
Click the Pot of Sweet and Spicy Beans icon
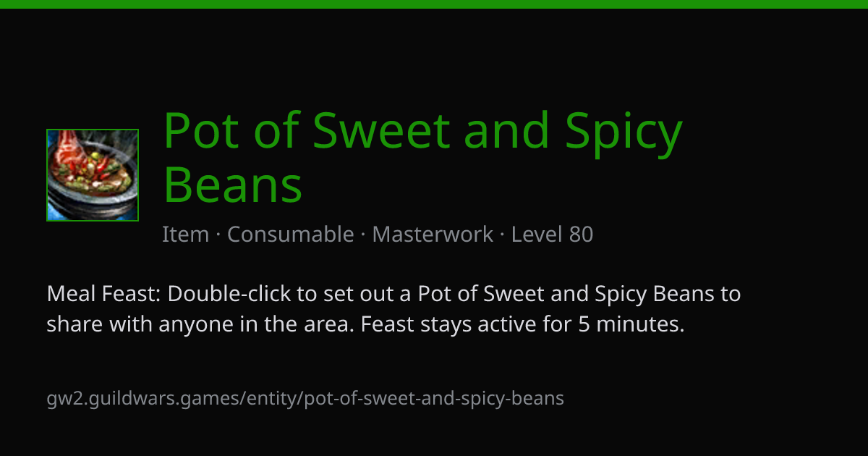(93, 175)
